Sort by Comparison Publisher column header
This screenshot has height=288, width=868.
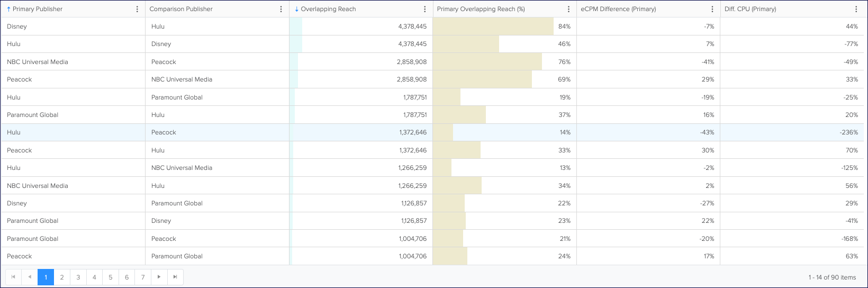point(181,9)
